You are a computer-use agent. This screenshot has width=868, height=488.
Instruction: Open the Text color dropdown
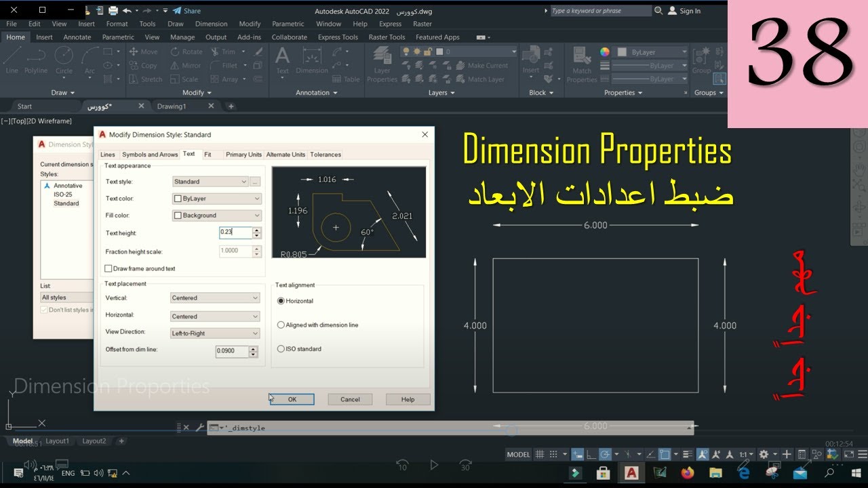pyautogui.click(x=217, y=199)
